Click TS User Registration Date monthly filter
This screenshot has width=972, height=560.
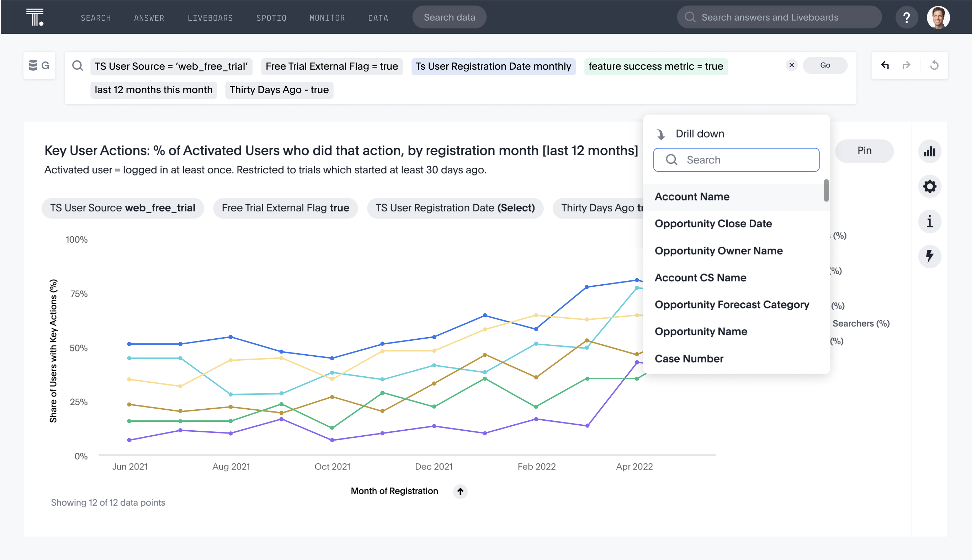[493, 65]
